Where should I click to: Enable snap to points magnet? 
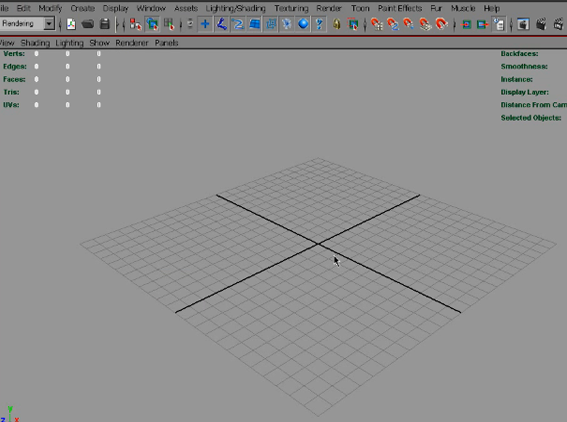pyautogui.click(x=409, y=24)
